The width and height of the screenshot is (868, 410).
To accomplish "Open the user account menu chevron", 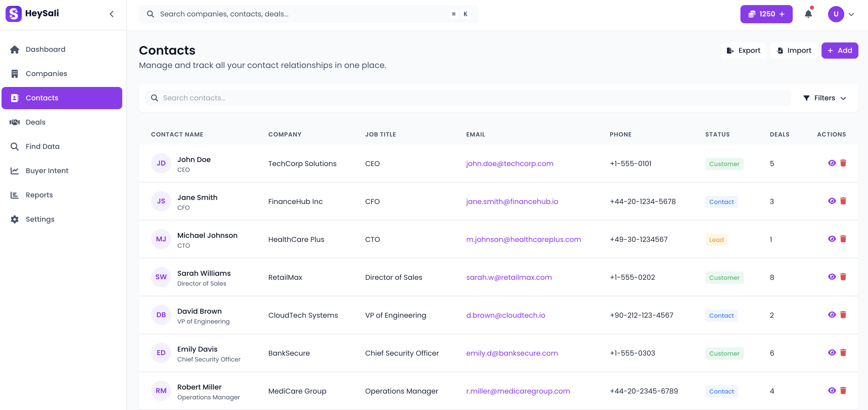I will tap(853, 14).
